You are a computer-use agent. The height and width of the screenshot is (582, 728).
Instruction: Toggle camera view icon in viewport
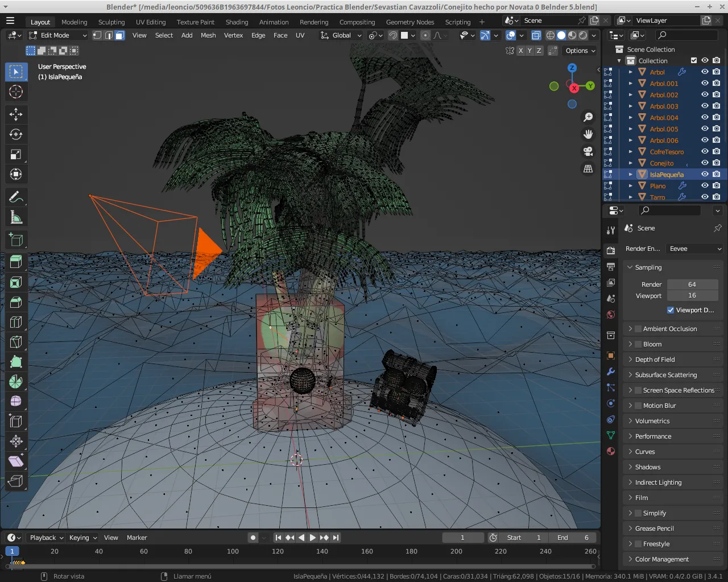588,151
